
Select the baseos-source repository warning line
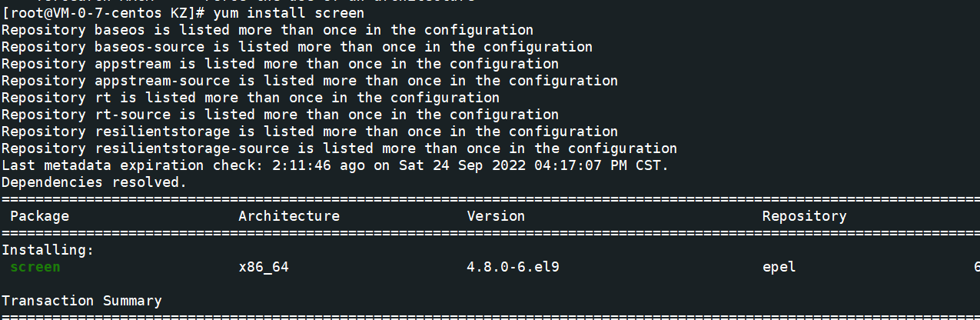(x=297, y=47)
